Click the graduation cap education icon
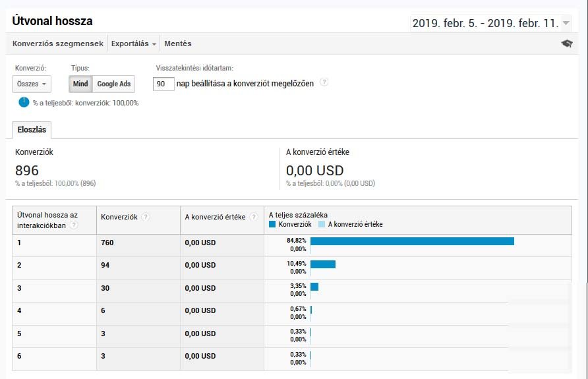Screen dimensions: 588x379 pos(566,44)
